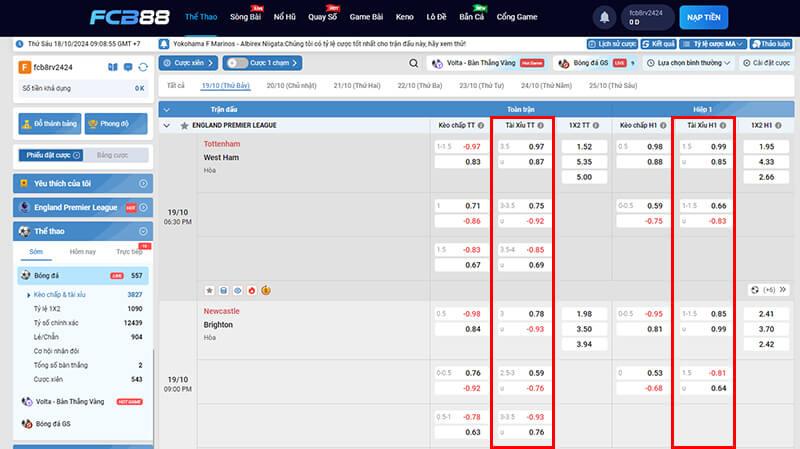
Task: Collapse the England Premier League match group
Action: [x=167, y=127]
